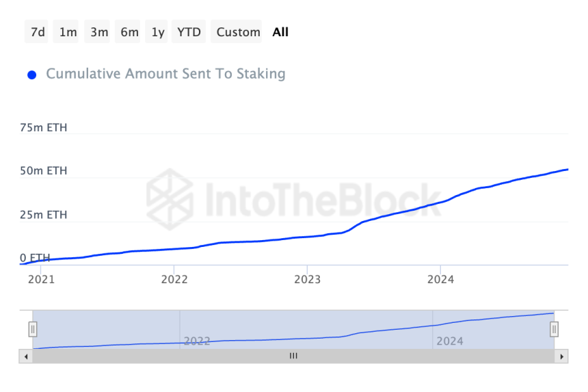
Task: Click the 2022 label in the navigator
Action: [x=197, y=341]
